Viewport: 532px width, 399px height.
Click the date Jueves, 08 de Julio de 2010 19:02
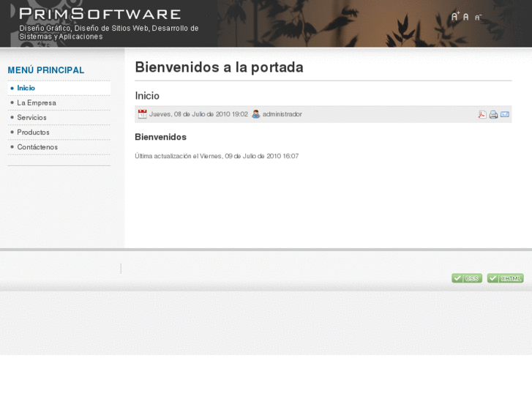[198, 114]
